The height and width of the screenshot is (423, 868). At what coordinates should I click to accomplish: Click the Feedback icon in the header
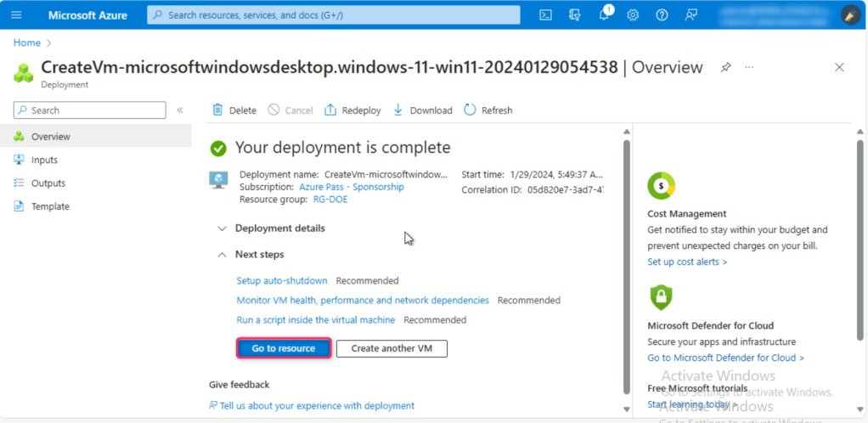point(691,15)
